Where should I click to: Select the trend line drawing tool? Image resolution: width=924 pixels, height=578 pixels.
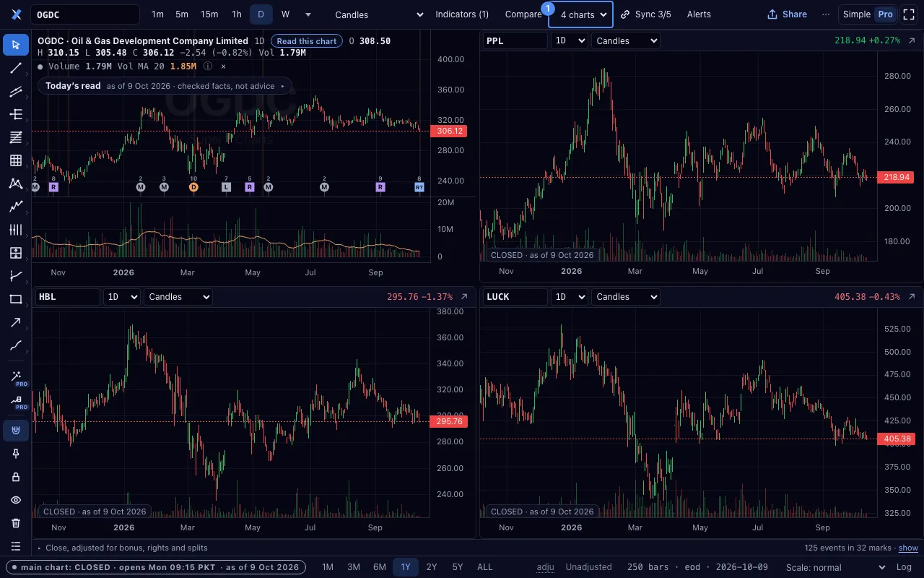[x=16, y=68]
